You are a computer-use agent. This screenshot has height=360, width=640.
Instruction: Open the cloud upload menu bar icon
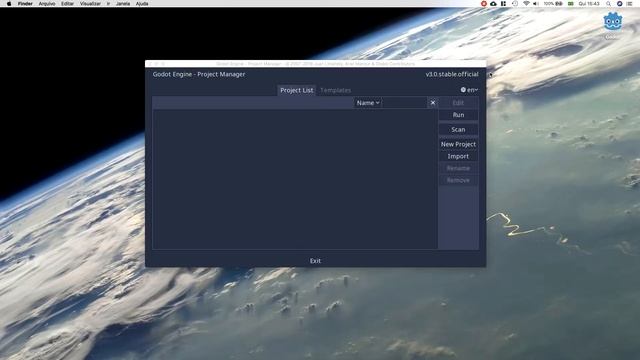(x=493, y=4)
